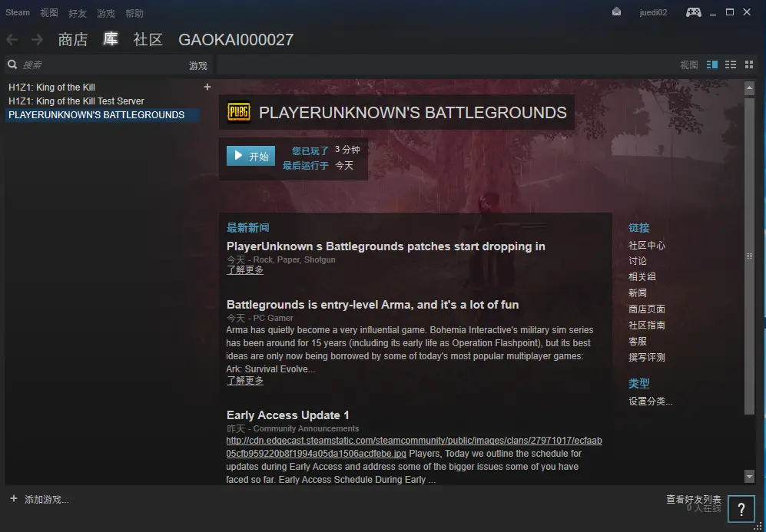Open the juedi02 account dropdown

click(653, 13)
